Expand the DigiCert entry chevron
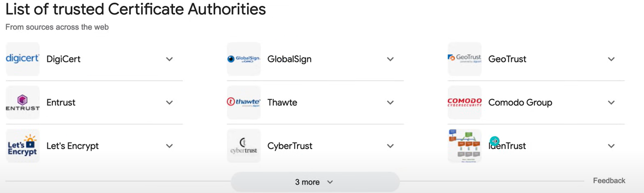The image size is (644, 193). [x=169, y=59]
